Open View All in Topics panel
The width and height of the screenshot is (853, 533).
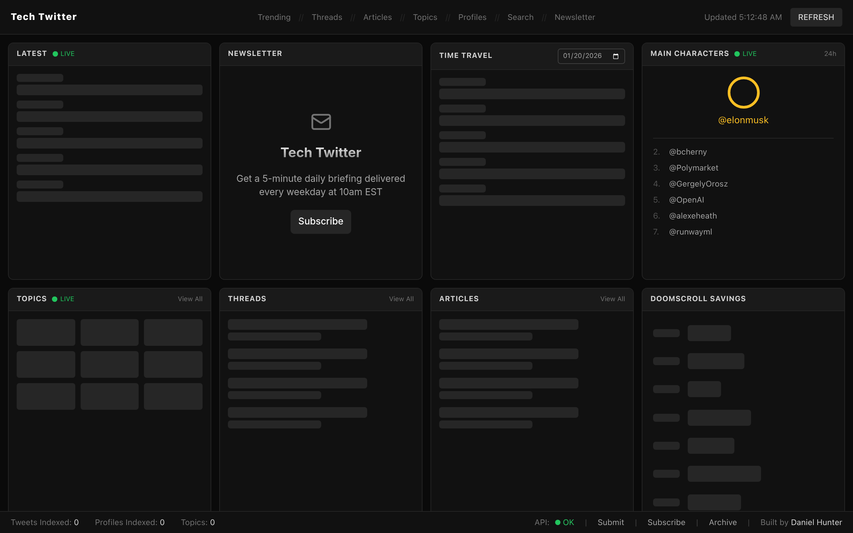click(x=190, y=299)
